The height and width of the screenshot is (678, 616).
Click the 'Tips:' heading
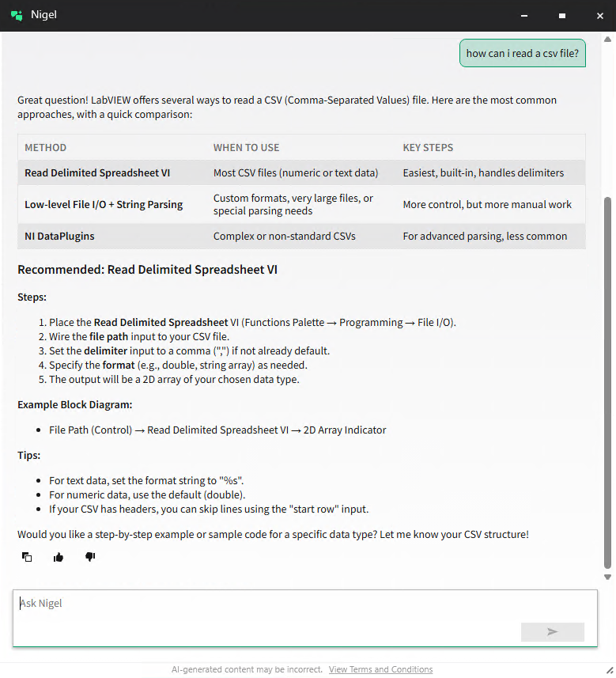coord(29,455)
